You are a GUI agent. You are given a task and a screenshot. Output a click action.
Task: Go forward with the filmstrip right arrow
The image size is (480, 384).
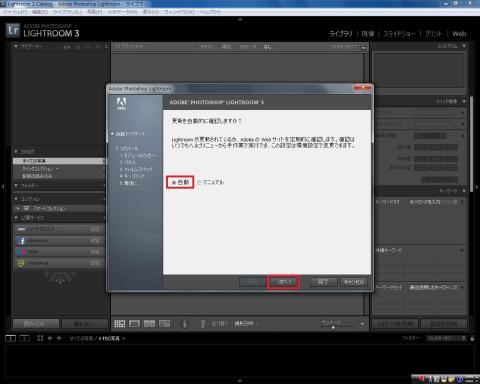click(x=59, y=338)
